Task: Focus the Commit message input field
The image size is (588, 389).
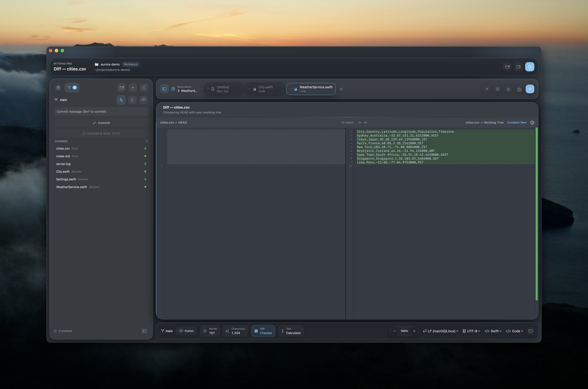Action: click(x=101, y=112)
